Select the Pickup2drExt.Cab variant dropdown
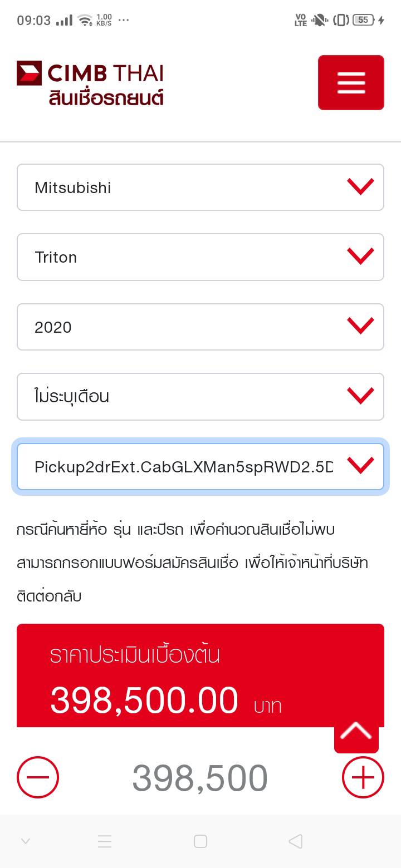Screen dimensions: 401x868 (x=200, y=466)
